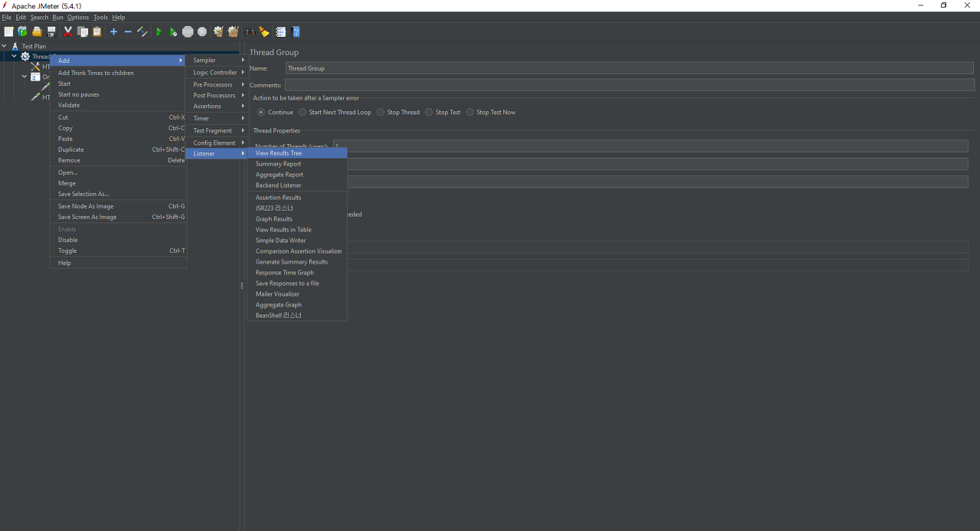Open the Run menu
The width and height of the screenshot is (980, 531).
coord(57,17)
